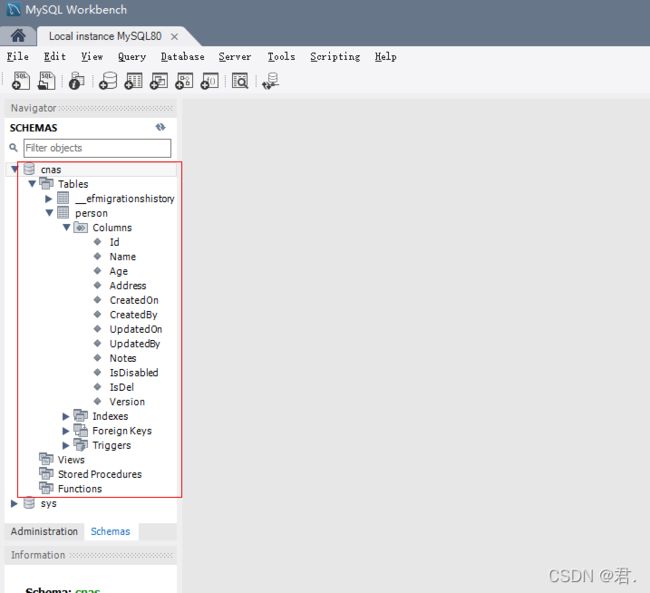Open the Scripting menu

pos(335,56)
